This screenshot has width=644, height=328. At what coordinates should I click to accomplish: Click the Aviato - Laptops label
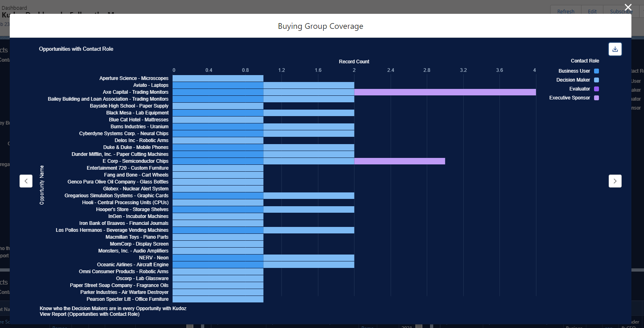coord(151,85)
